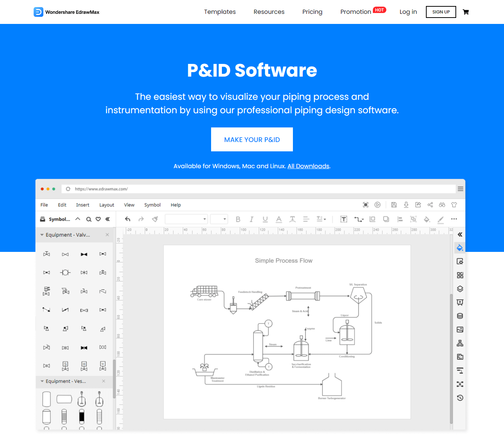Open the File menu
The image size is (504, 435).
point(44,205)
